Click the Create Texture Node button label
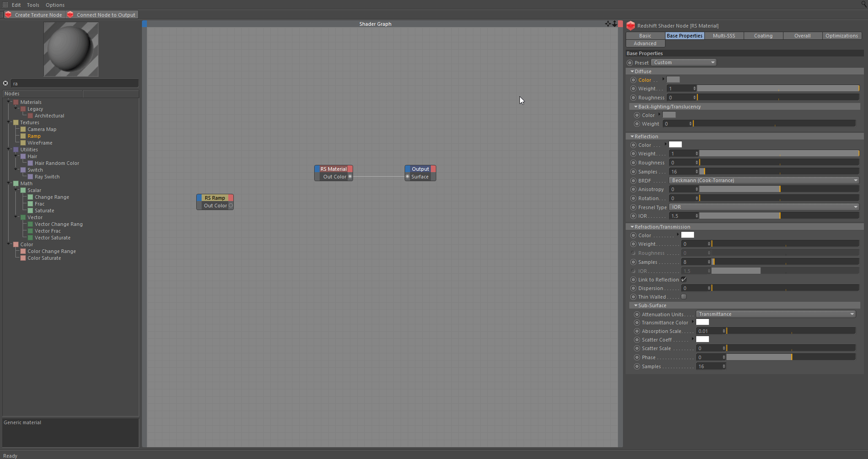 pyautogui.click(x=38, y=15)
